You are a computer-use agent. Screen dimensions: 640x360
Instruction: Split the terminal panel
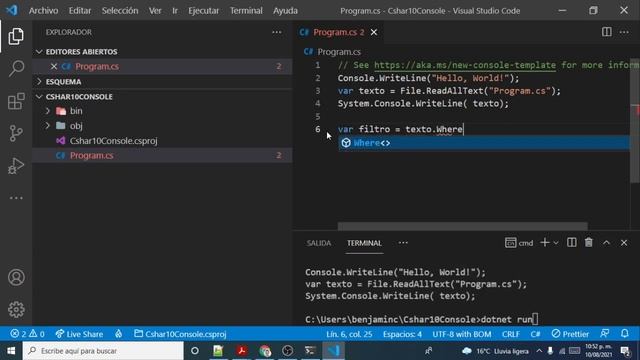coord(571,243)
